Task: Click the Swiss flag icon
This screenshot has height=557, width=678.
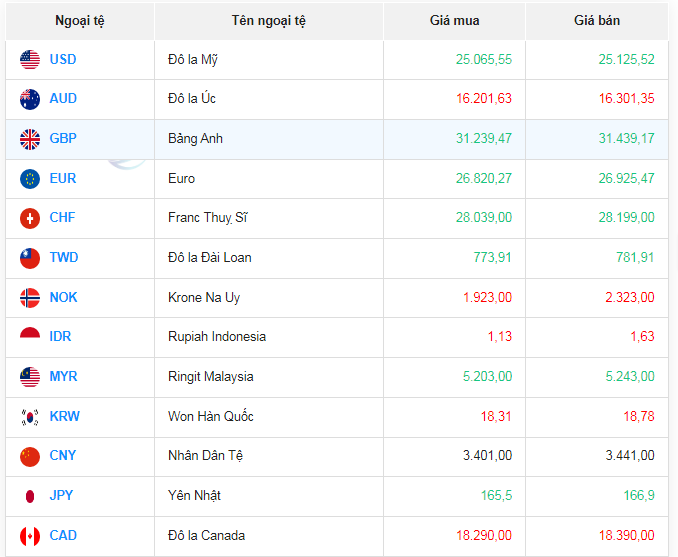Action: (30, 218)
